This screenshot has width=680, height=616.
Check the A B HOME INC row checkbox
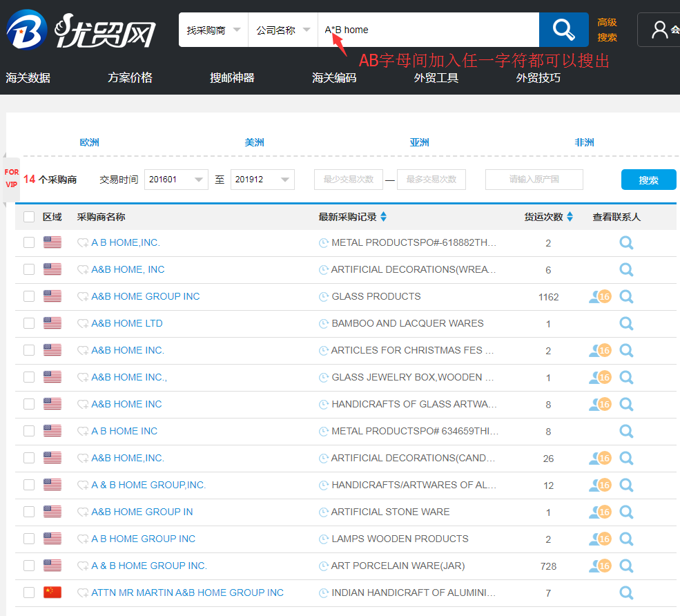(x=29, y=431)
